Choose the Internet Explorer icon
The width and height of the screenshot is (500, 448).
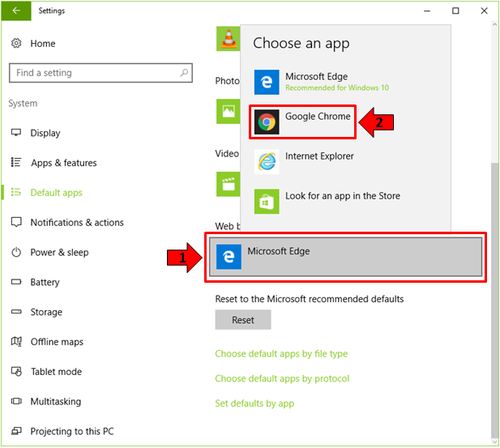coord(267,161)
